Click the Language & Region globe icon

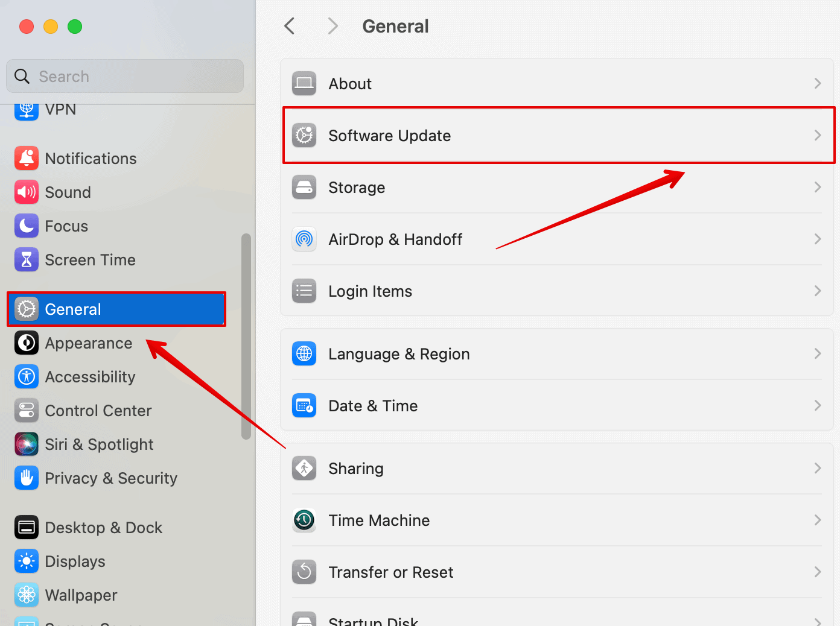304,354
